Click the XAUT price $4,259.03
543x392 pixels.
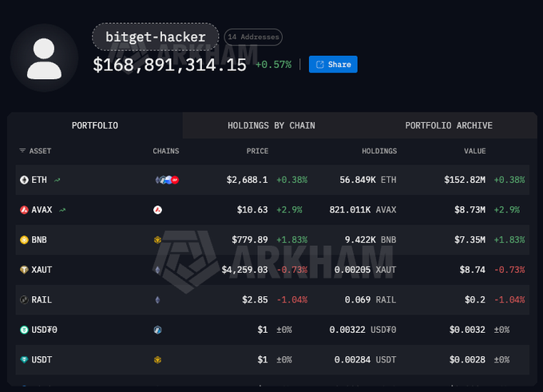(x=244, y=270)
